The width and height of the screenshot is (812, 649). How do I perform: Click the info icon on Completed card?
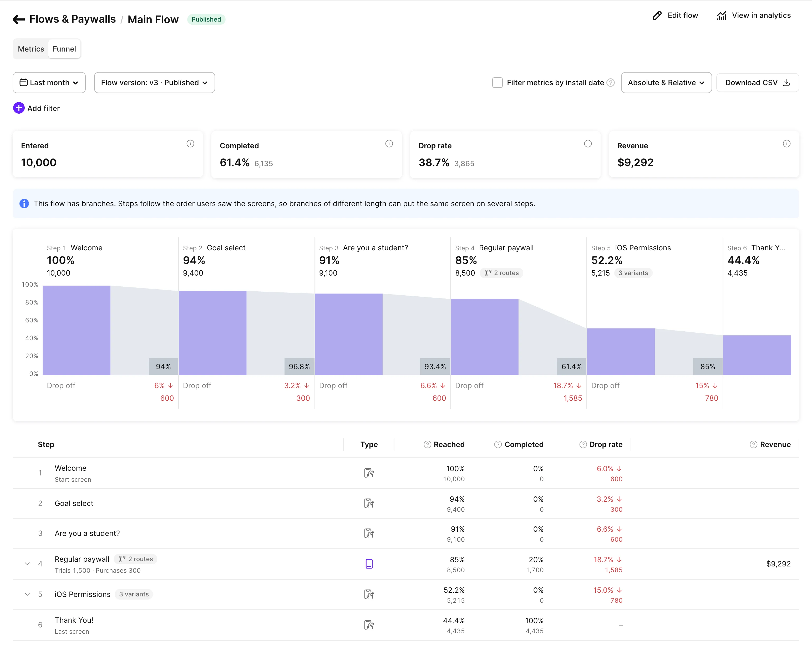[x=389, y=144]
